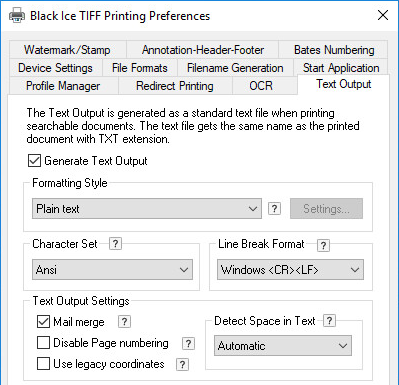This screenshot has width=399, height=385.
Task: Click Detect Space in Text help icon
Action: click(329, 321)
